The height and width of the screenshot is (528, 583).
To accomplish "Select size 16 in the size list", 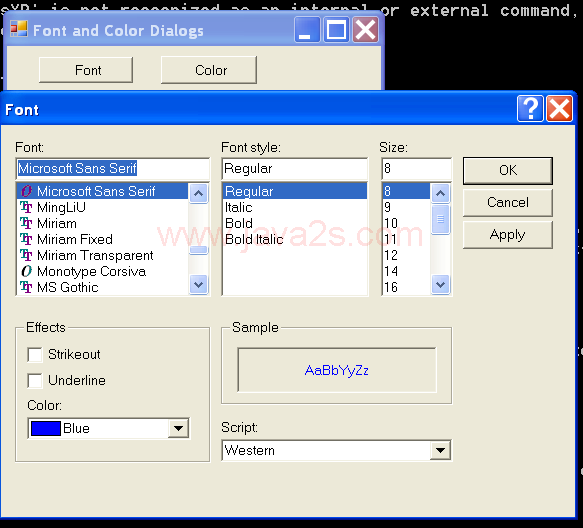I will [406, 287].
